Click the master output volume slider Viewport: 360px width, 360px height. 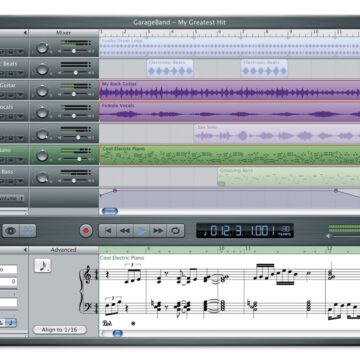345,236
